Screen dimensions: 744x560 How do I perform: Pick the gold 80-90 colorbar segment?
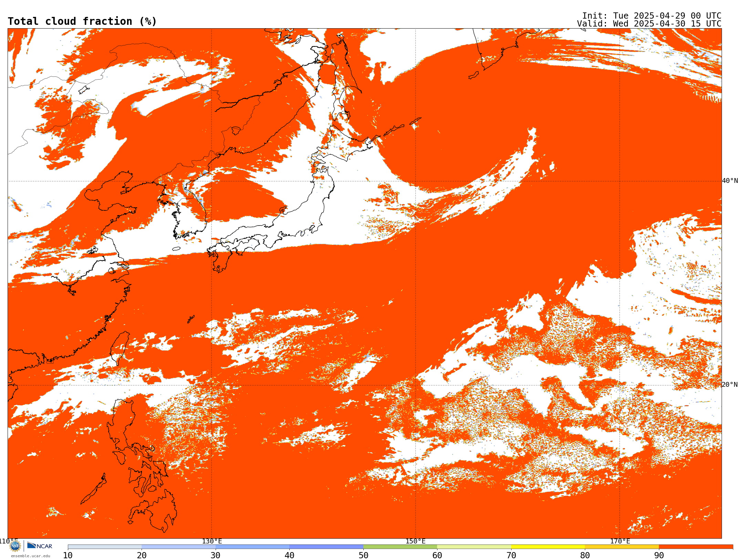(622, 547)
